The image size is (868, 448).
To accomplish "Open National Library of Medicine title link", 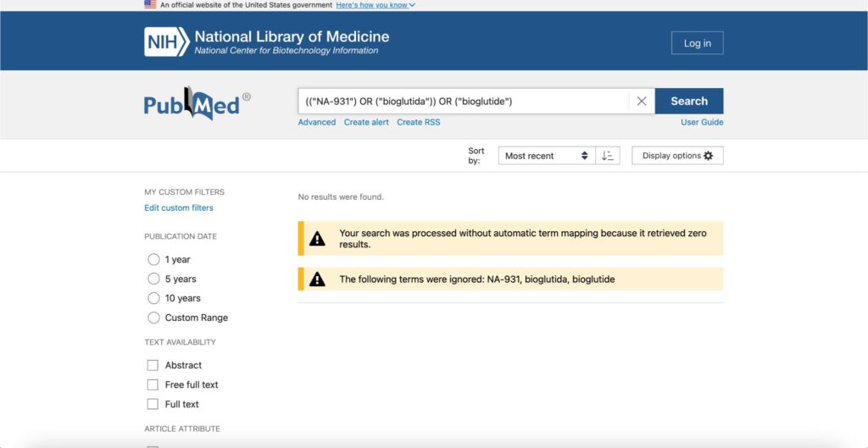I will (292, 37).
